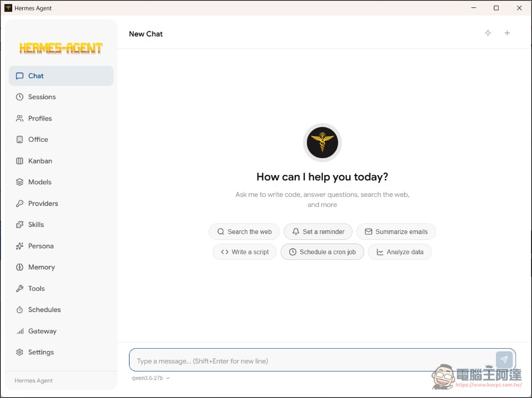Expand the qwen3.6-27b model dropdown

(x=151, y=378)
